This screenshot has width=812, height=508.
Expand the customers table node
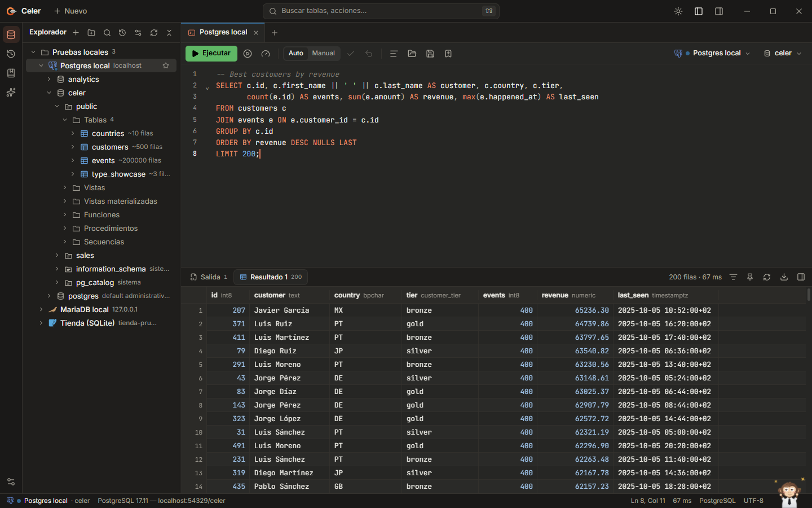click(x=73, y=147)
